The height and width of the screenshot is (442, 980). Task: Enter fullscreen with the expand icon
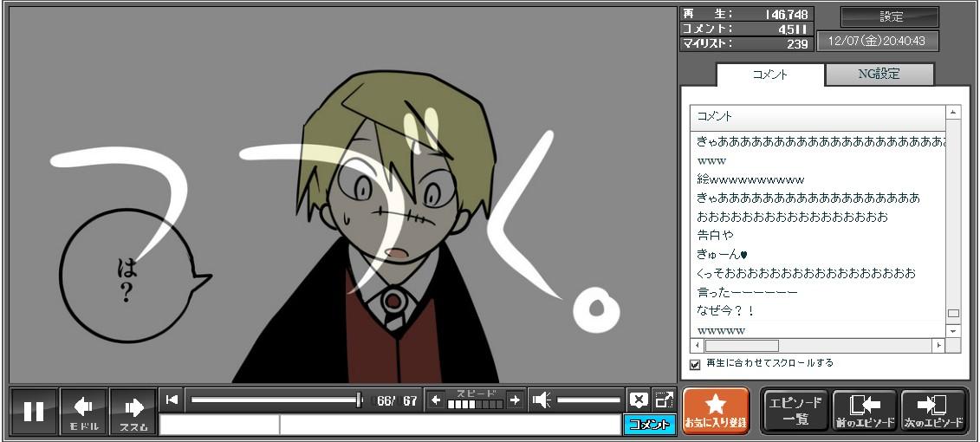tap(665, 400)
